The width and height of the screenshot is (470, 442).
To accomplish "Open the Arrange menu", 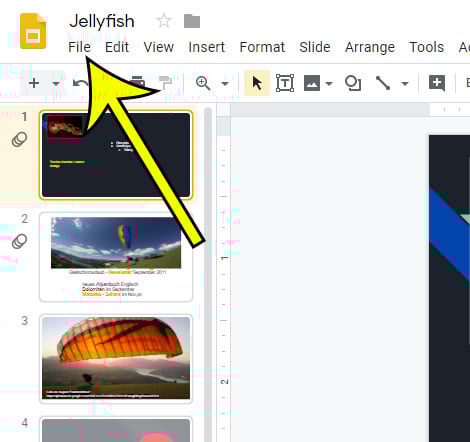I will coord(370,47).
